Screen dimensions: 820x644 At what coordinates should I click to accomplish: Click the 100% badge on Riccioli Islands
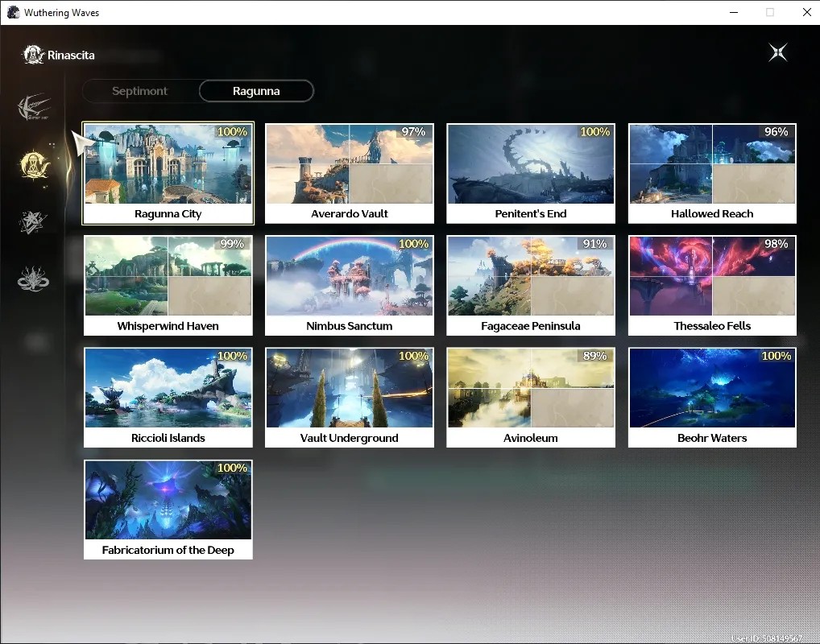(232, 356)
